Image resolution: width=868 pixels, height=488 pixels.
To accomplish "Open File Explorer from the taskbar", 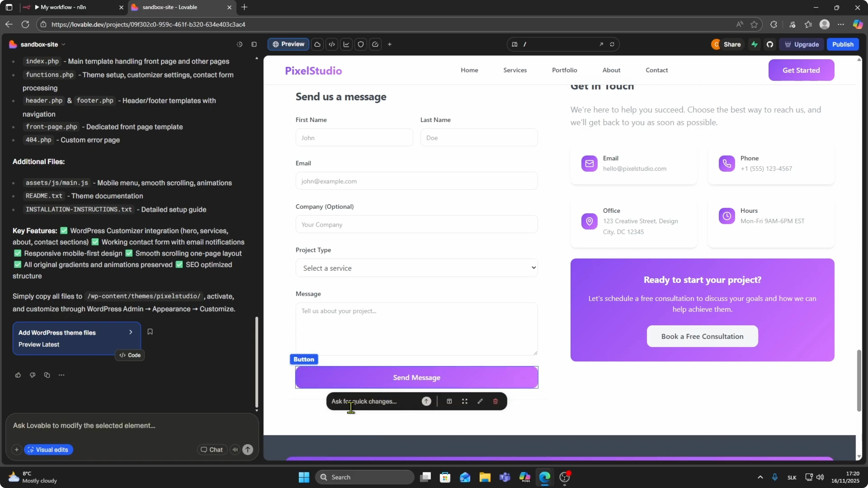I will pyautogui.click(x=484, y=477).
